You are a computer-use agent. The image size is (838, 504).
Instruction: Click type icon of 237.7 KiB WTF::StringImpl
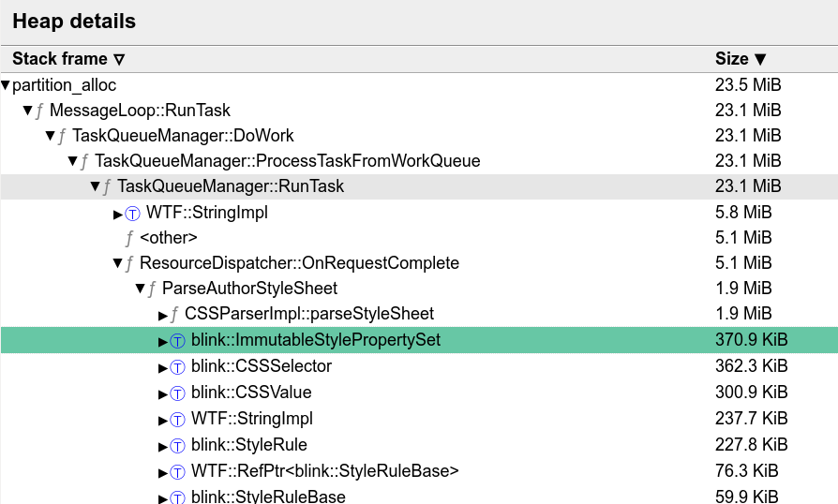tap(177, 420)
